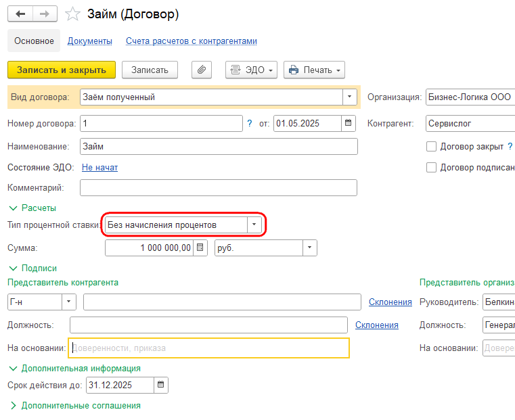
Task: Open the Печать dropdown menu
Action: pos(314,70)
